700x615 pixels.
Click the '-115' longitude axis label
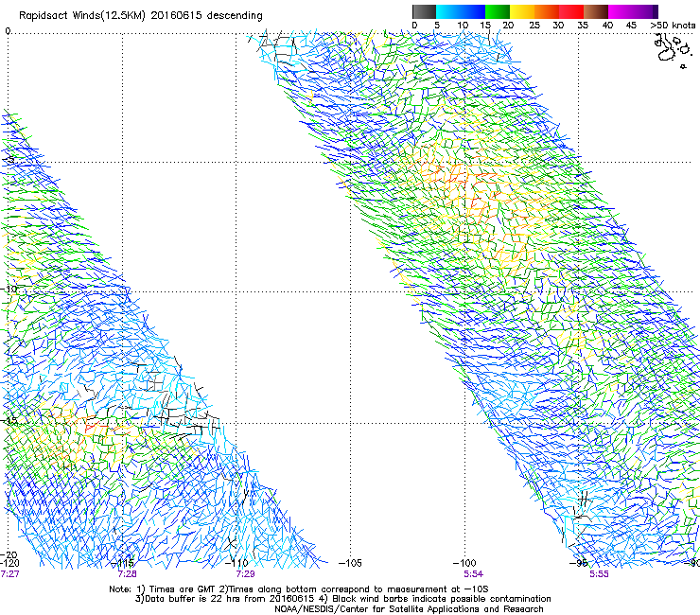click(123, 563)
